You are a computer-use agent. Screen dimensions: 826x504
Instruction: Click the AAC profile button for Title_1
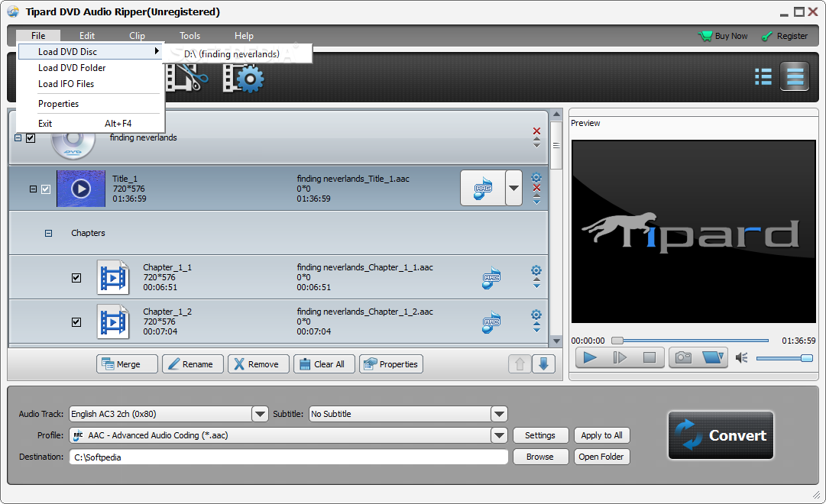coord(483,188)
